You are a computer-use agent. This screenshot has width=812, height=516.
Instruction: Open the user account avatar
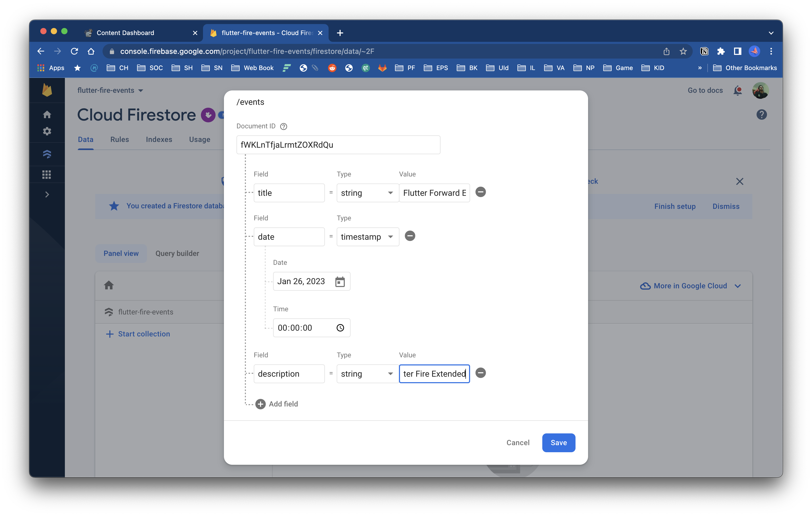(760, 90)
